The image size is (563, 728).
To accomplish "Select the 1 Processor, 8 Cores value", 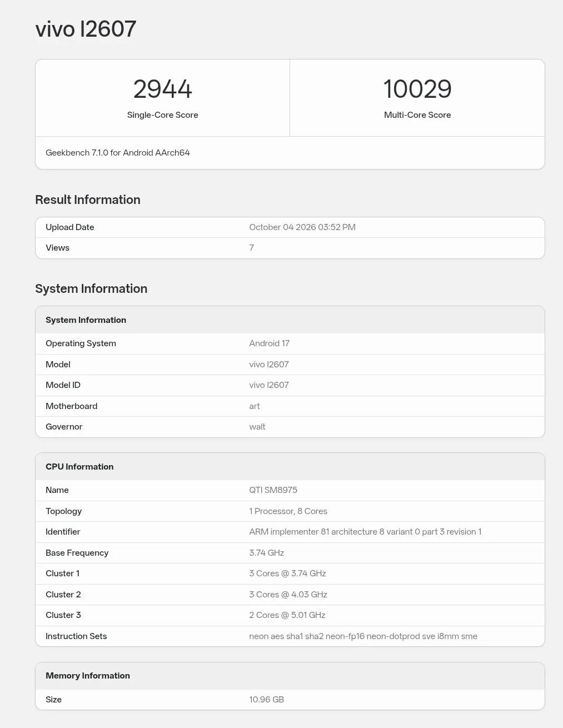I will click(288, 511).
